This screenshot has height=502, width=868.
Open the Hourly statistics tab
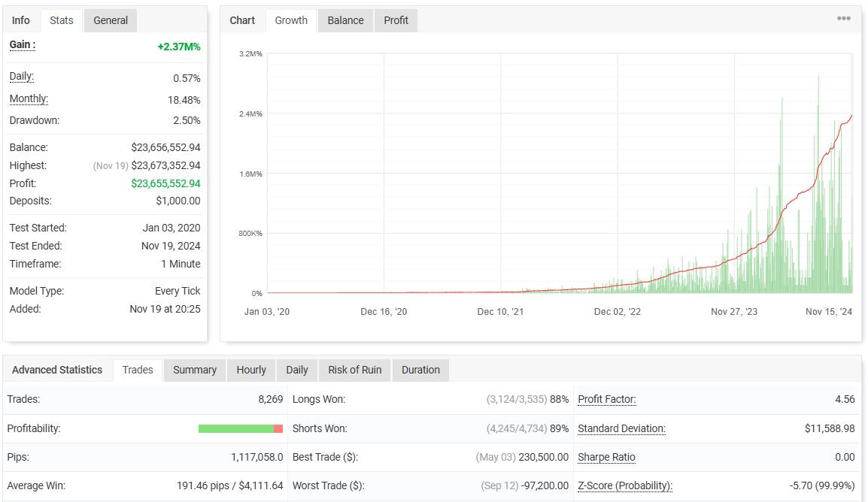[251, 370]
